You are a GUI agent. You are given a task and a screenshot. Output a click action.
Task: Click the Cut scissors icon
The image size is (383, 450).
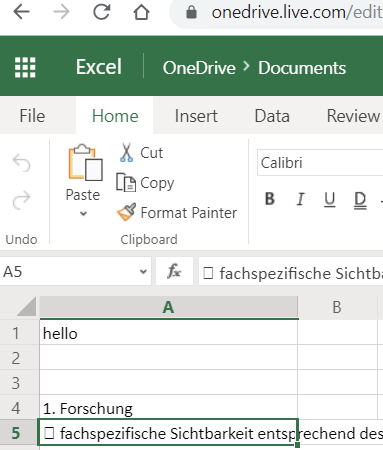[x=126, y=153]
